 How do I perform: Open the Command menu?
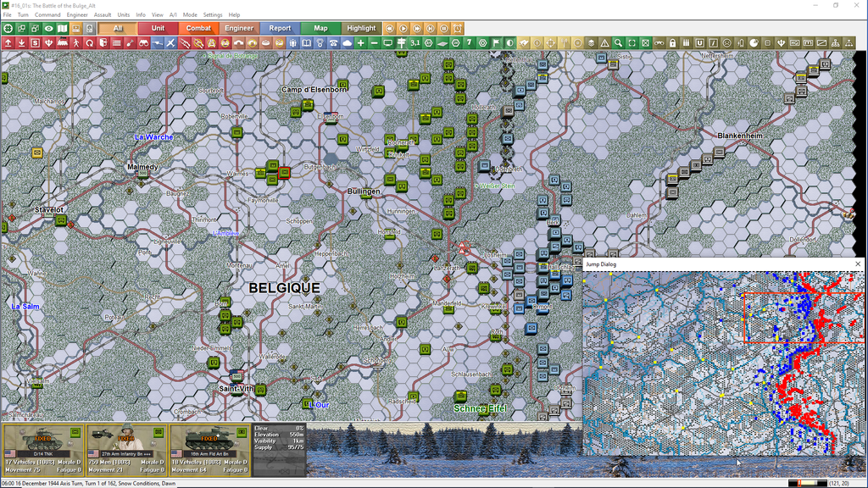pos(47,15)
